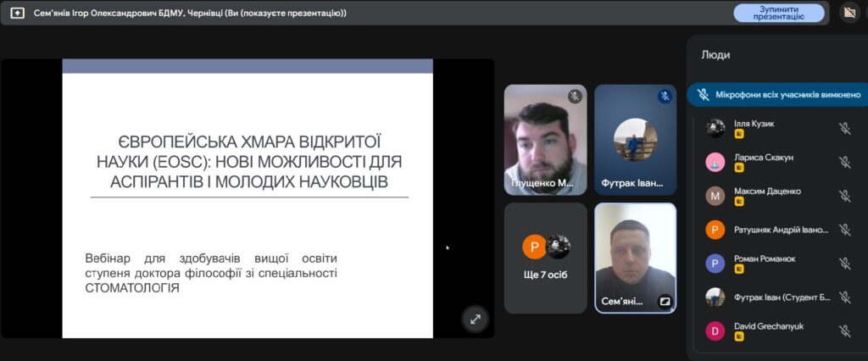Toggle microphone for Лариса Скакун
The width and height of the screenshot is (868, 361).
(844, 162)
